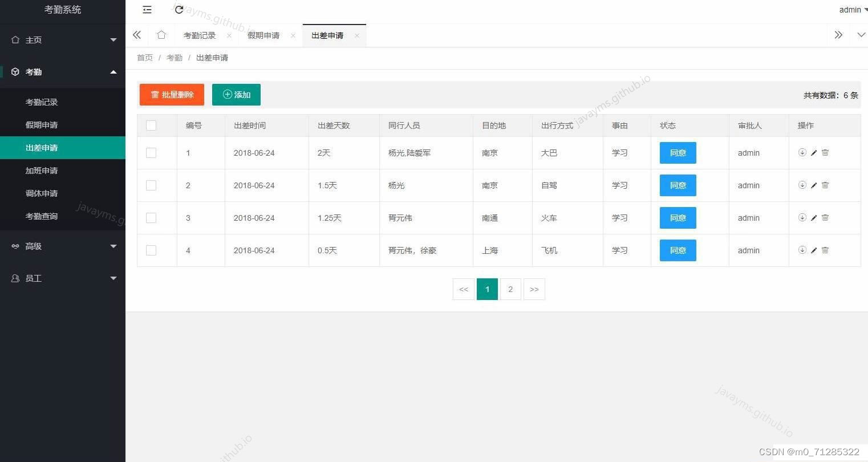Click the 同意 status button for record 1
Viewport: 868px width, 462px height.
pyautogui.click(x=678, y=152)
